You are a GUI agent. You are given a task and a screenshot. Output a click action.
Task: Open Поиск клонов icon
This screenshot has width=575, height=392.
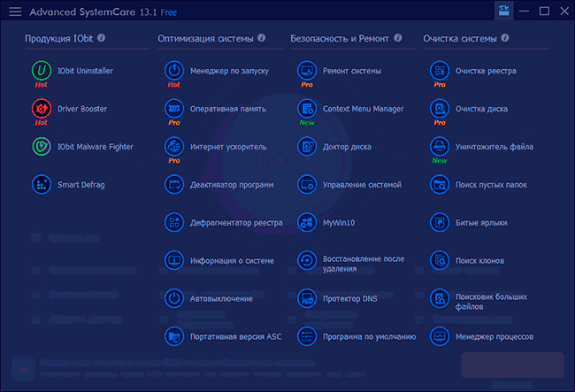point(440,260)
